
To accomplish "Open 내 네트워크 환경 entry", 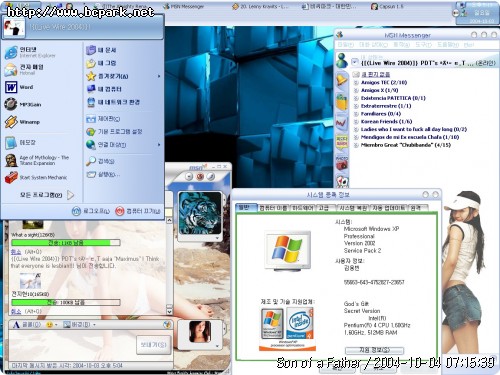I will coord(113,102).
